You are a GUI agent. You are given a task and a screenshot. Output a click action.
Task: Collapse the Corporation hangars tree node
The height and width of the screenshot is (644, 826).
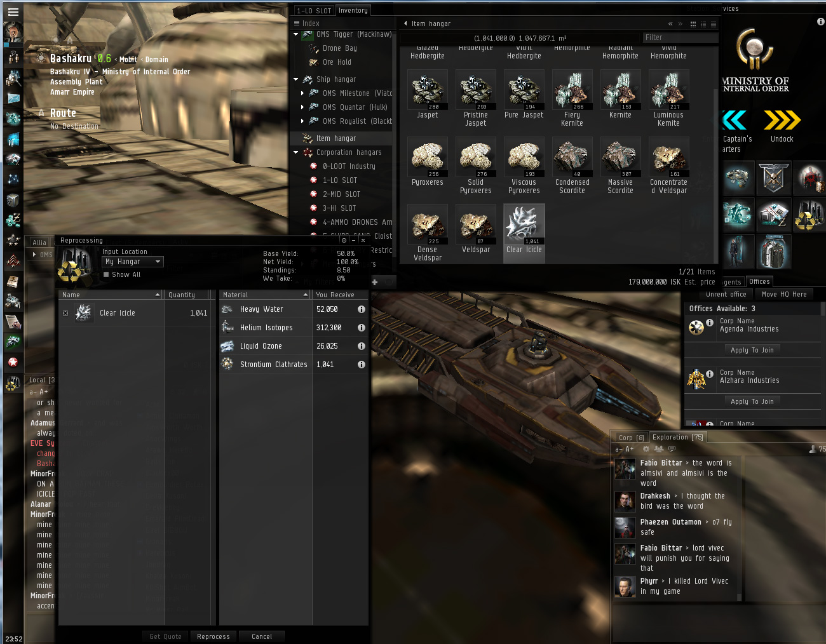tap(295, 152)
